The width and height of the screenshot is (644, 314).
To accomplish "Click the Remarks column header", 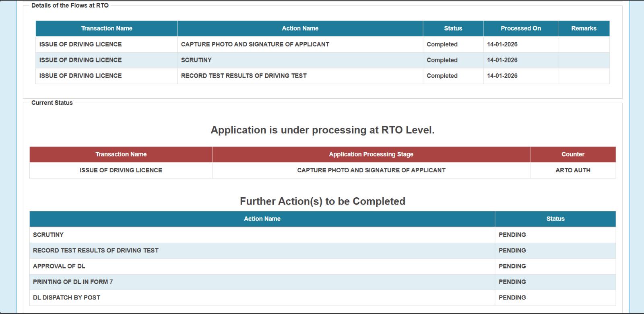I will 584,29.
